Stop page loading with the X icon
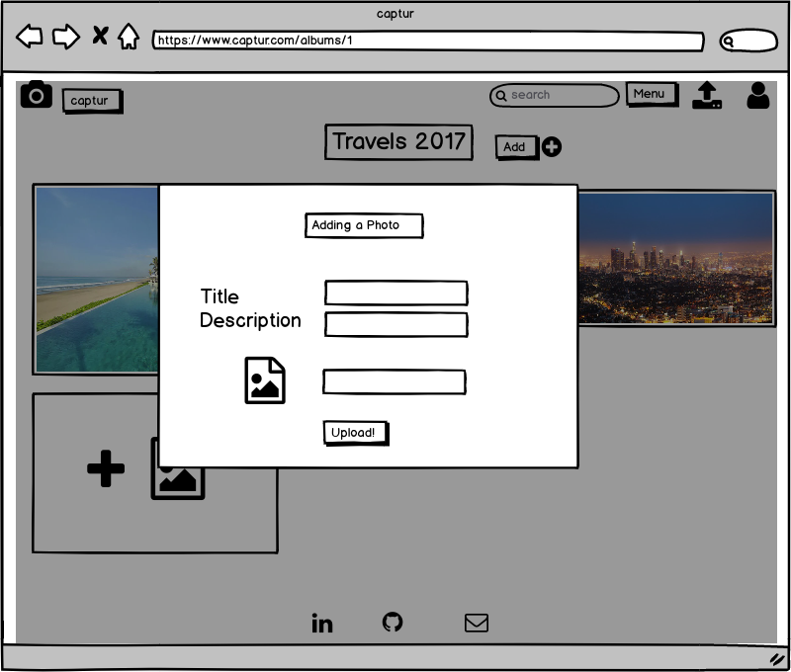Image resolution: width=791 pixels, height=672 pixels. click(100, 36)
